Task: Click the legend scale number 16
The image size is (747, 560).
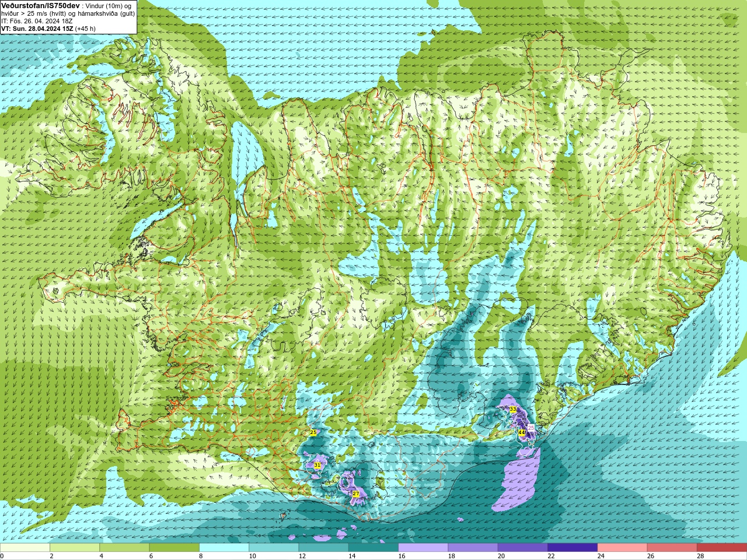Action: tap(402, 556)
